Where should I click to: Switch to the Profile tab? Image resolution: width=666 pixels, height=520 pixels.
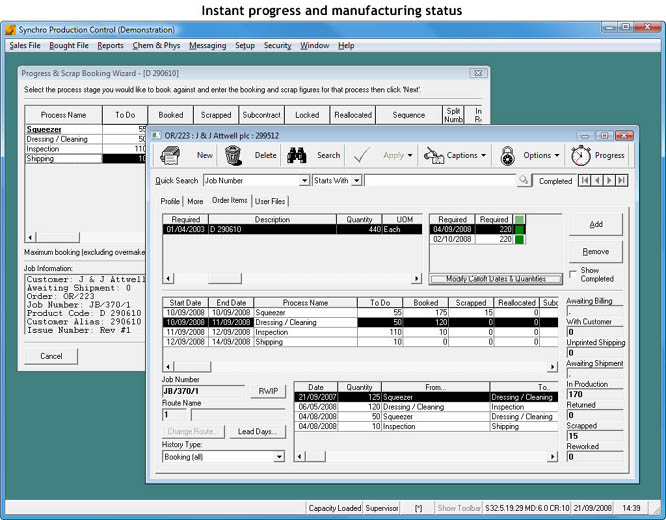170,201
